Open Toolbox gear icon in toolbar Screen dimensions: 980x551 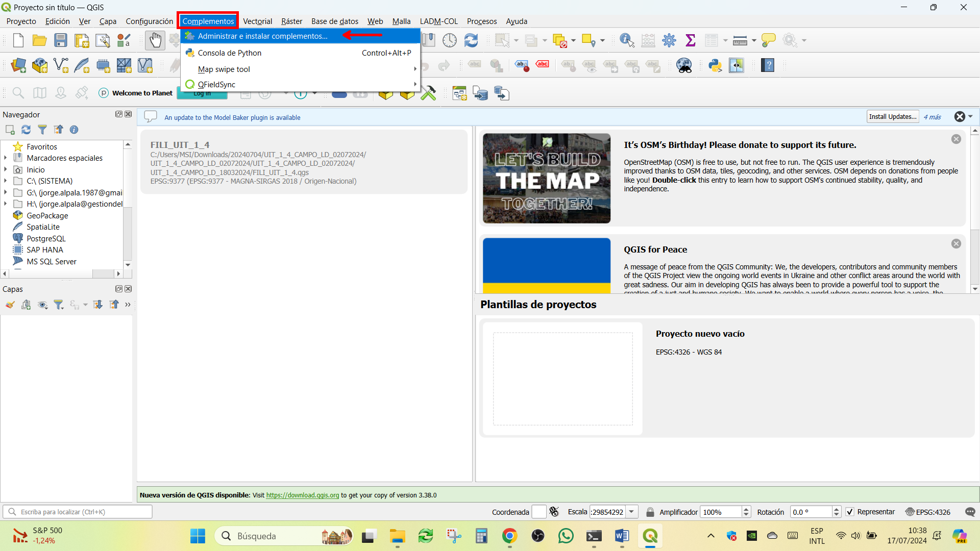(x=669, y=40)
